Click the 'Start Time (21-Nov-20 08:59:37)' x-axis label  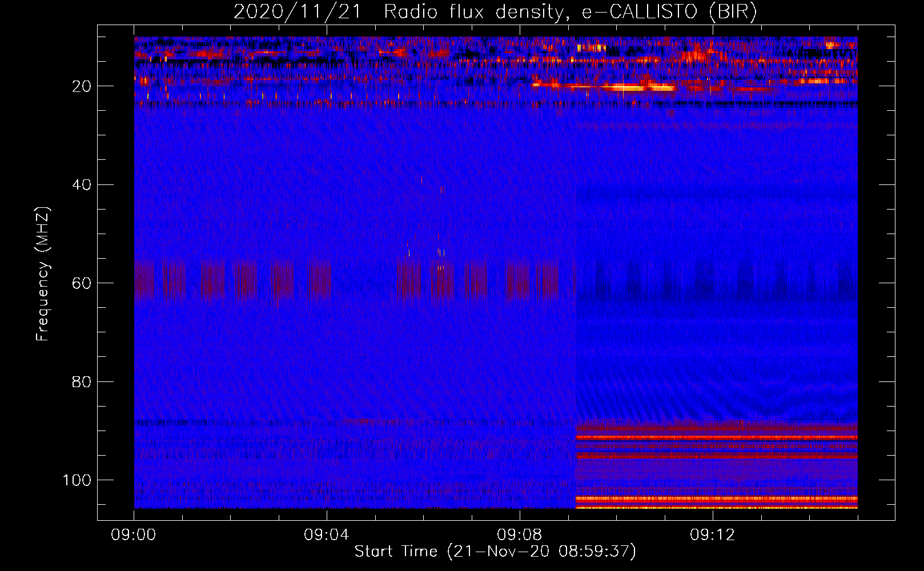pyautogui.click(x=495, y=552)
